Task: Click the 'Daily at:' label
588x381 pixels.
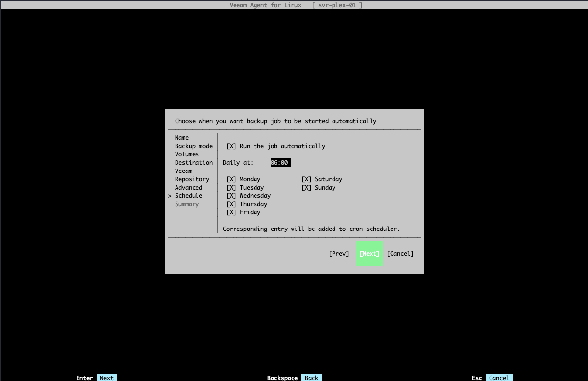Action: 238,163
